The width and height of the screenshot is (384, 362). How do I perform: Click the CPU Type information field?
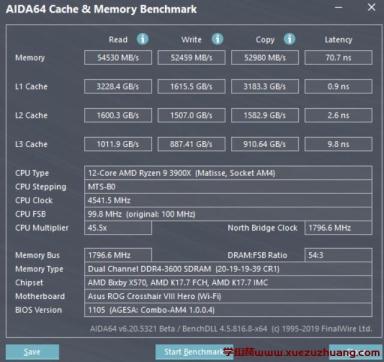tap(228, 173)
